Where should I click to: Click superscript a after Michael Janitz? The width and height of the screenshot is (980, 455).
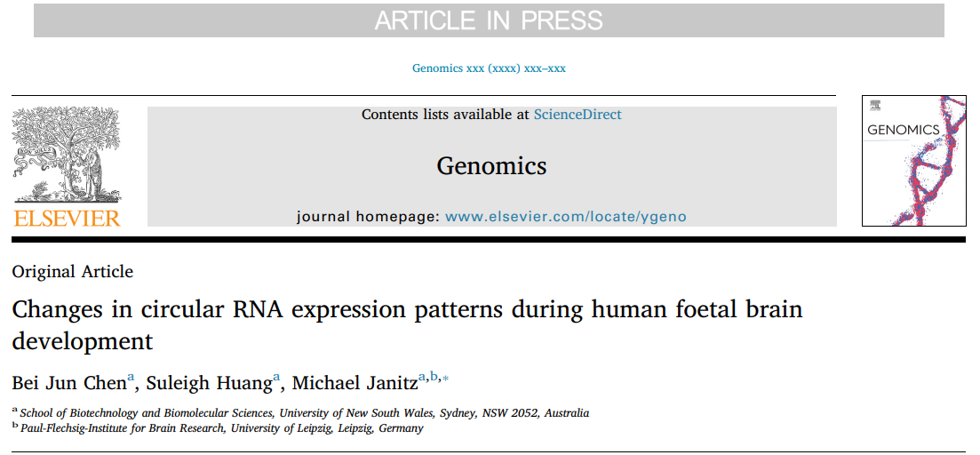422,377
